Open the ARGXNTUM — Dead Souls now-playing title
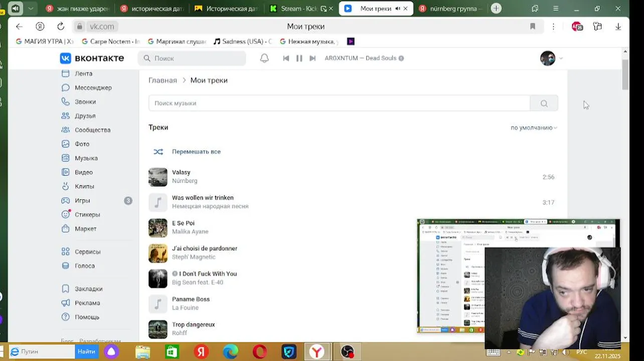 361,58
